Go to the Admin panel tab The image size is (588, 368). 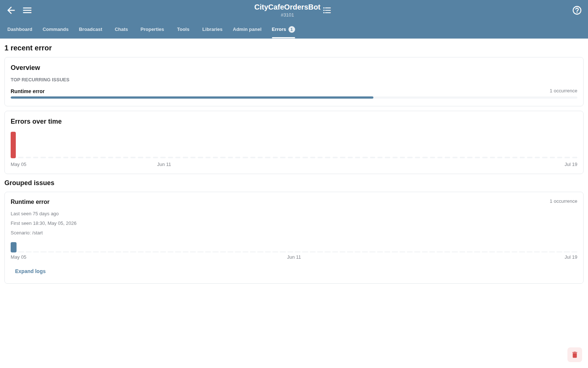[247, 29]
